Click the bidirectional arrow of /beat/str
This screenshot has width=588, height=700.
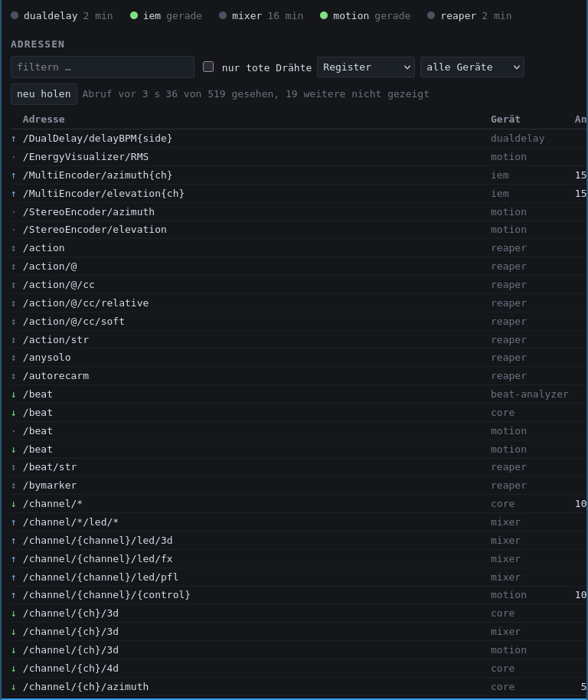tap(13, 467)
